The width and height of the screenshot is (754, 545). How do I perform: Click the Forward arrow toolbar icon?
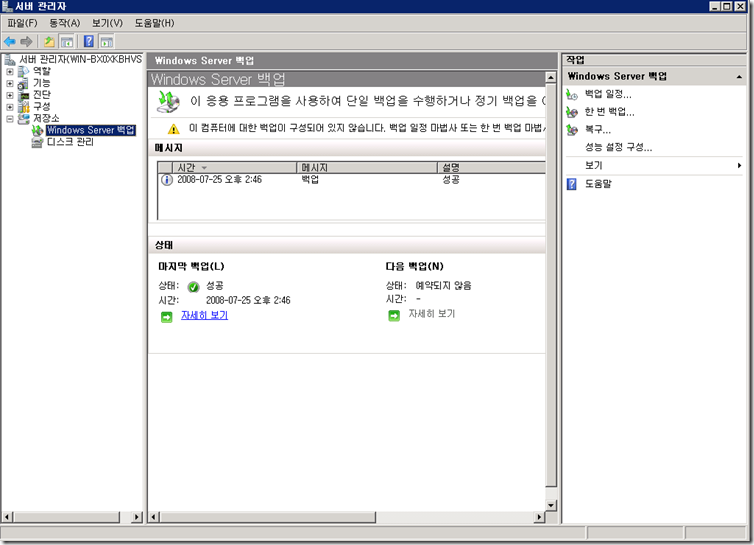coord(26,42)
